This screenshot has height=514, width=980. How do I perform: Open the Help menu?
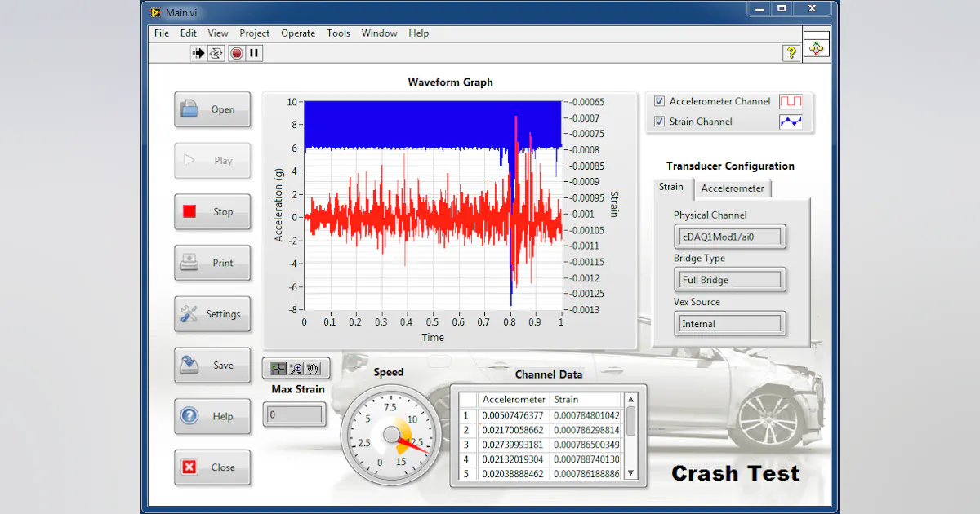click(419, 33)
